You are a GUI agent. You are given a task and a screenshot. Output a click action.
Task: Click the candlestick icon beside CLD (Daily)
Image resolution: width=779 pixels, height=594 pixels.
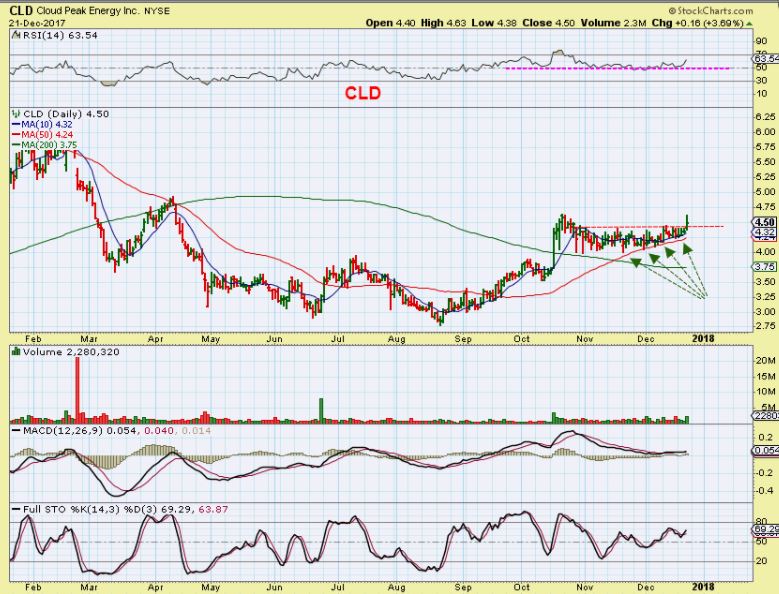pos(16,114)
